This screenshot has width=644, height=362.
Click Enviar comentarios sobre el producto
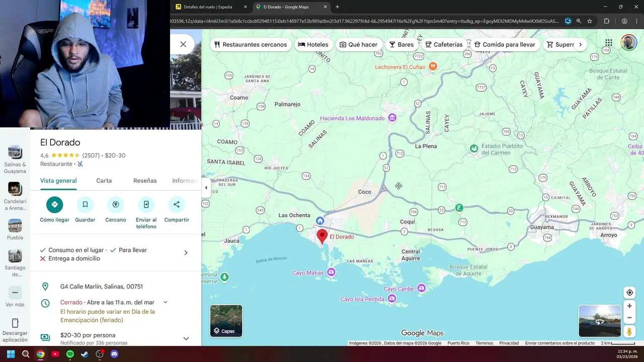tap(559, 343)
